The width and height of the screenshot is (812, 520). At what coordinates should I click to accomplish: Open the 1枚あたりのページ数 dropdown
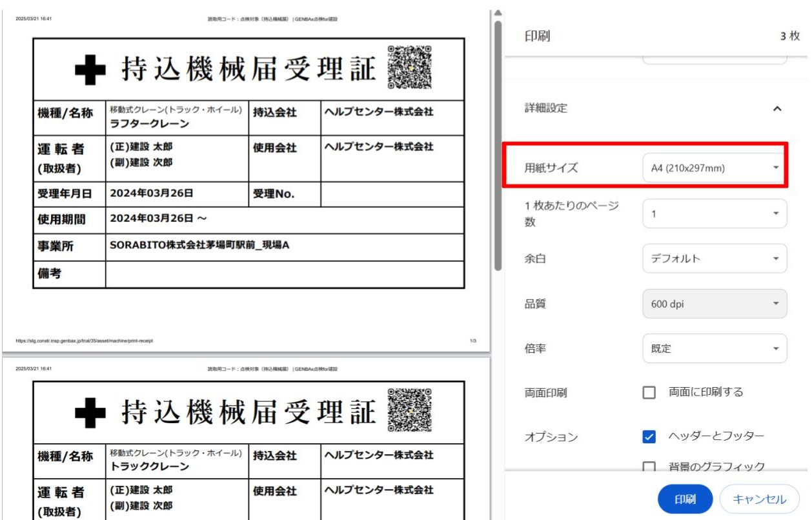714,214
